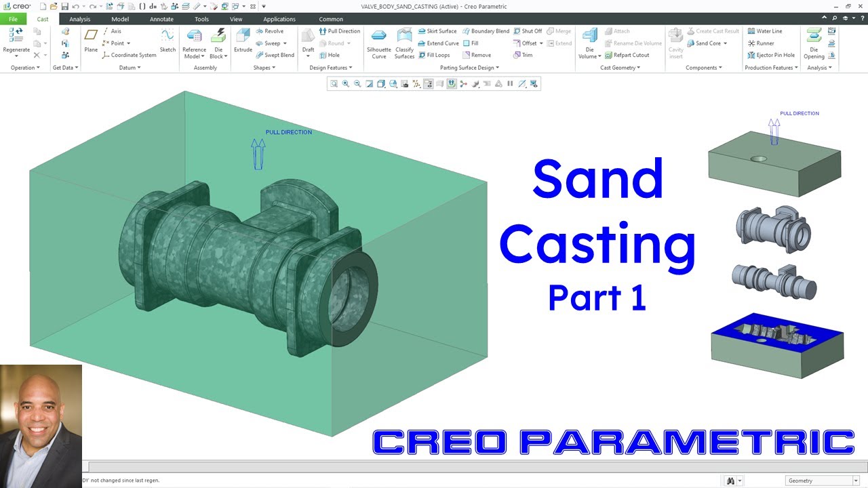This screenshot has width=868, height=488.
Task: Click the Classify Surfaces tool
Action: [404, 43]
